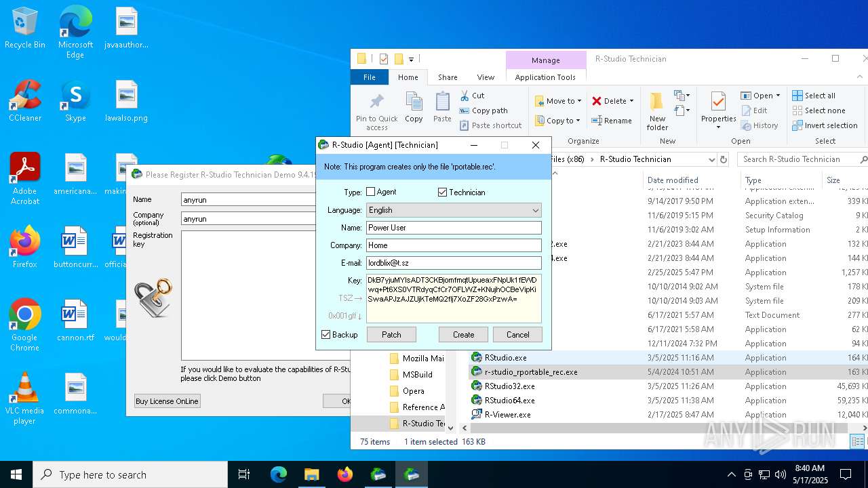
Task: Open the Quick Access Toolbar customize dropdown
Action: point(411,59)
